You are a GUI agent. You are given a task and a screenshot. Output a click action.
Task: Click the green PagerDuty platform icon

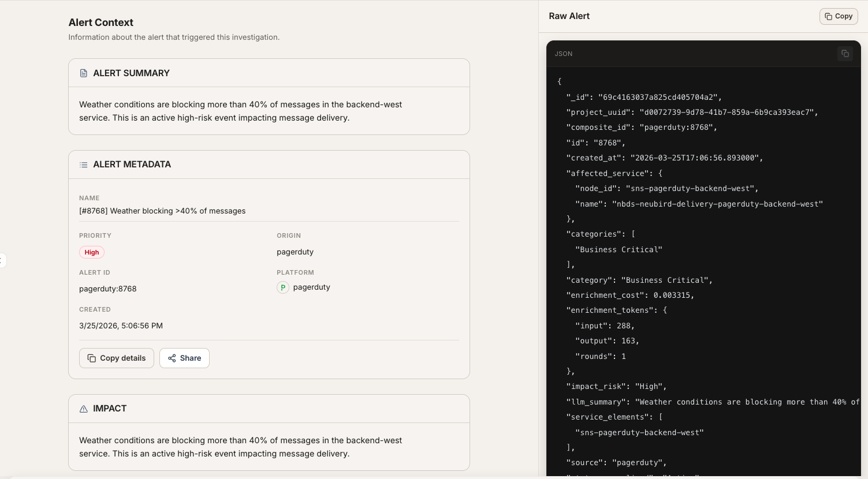283,287
